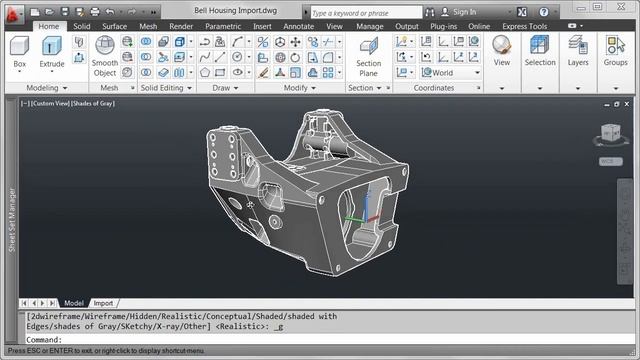Screen dimensions: 640x360
Task: Click the Custom View viewport label
Action: point(50,104)
